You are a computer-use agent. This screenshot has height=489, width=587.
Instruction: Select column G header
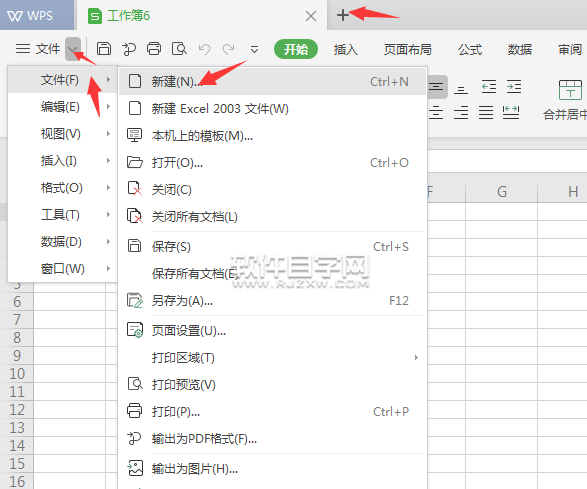tap(502, 192)
